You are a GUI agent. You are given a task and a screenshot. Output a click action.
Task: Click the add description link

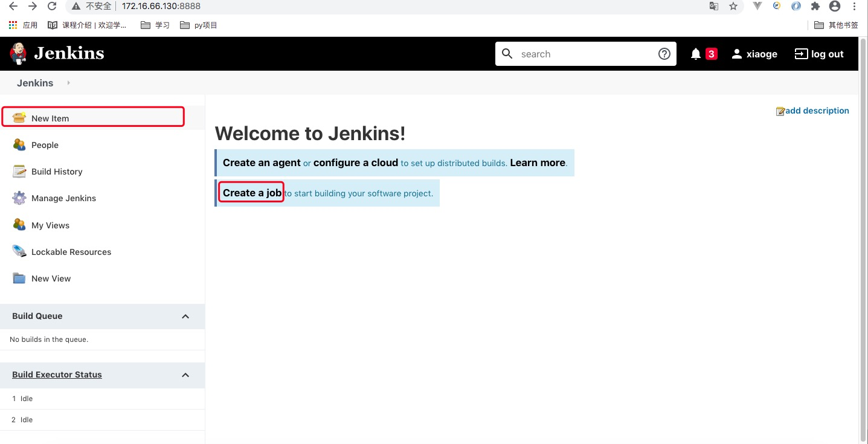817,111
